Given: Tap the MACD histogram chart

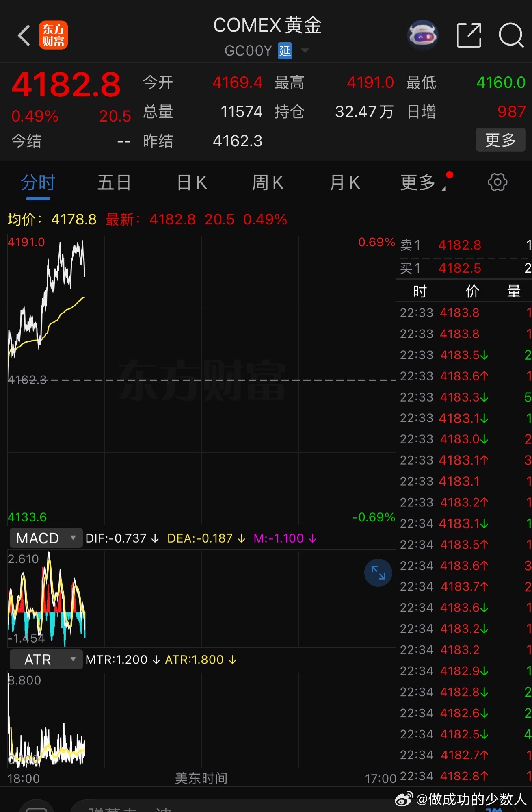Looking at the screenshot, I should point(201,598).
